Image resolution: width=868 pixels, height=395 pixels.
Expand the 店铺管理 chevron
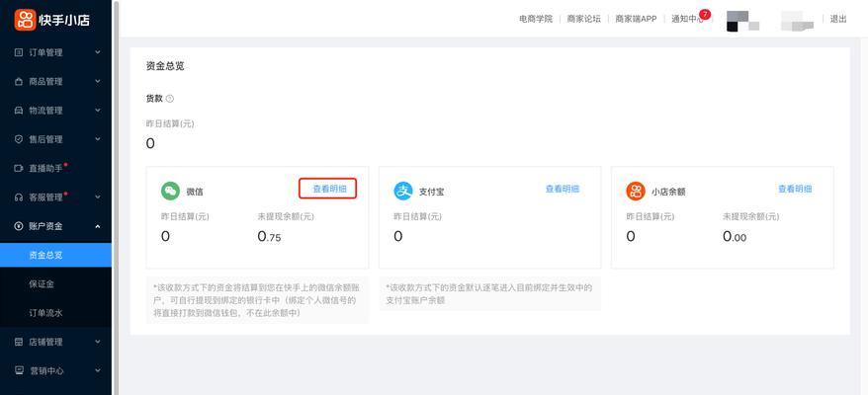(98, 342)
